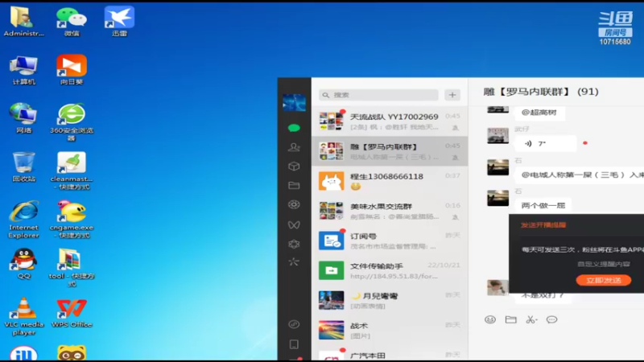Click the sparkle icon in WeChat sidebar

(x=294, y=261)
